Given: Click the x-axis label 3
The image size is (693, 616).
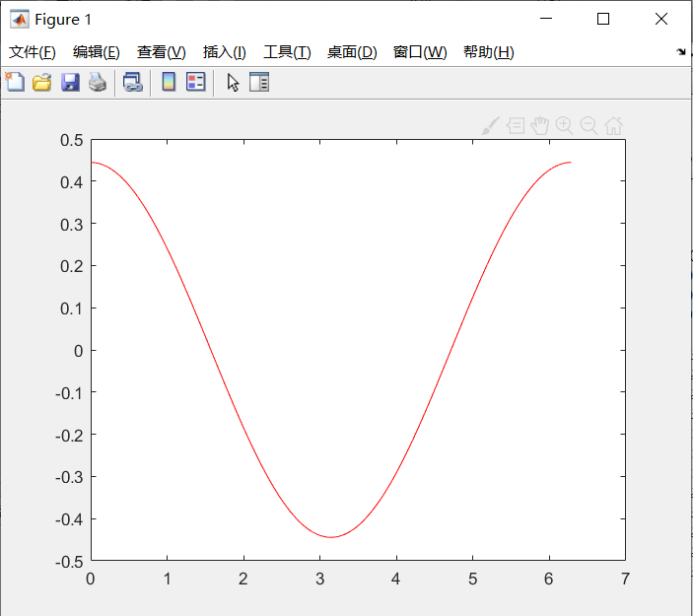Looking at the screenshot, I should point(320,579).
